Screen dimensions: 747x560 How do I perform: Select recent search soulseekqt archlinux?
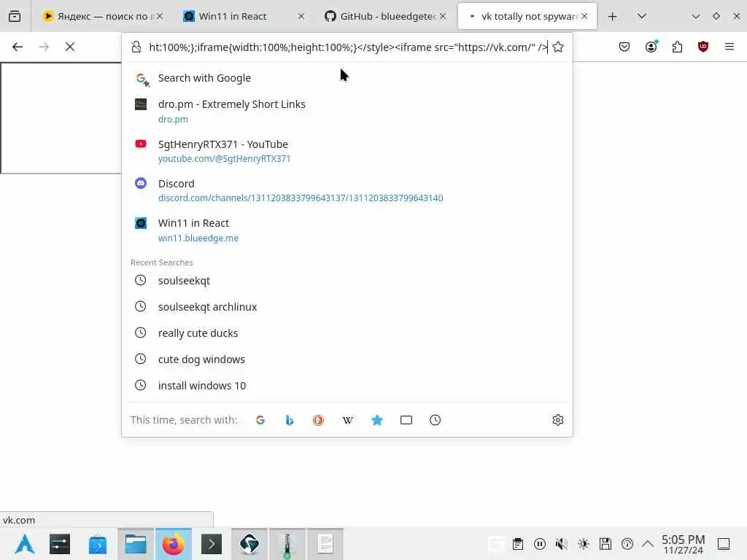[347, 307]
